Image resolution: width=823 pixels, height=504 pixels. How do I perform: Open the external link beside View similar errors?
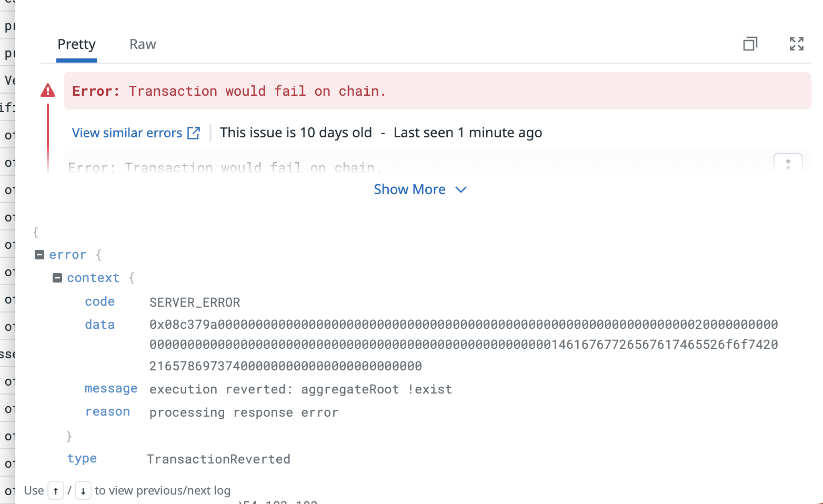(x=195, y=133)
